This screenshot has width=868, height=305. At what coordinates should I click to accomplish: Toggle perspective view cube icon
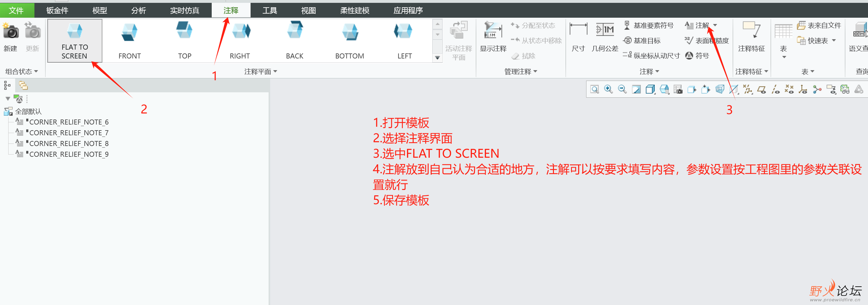point(720,89)
